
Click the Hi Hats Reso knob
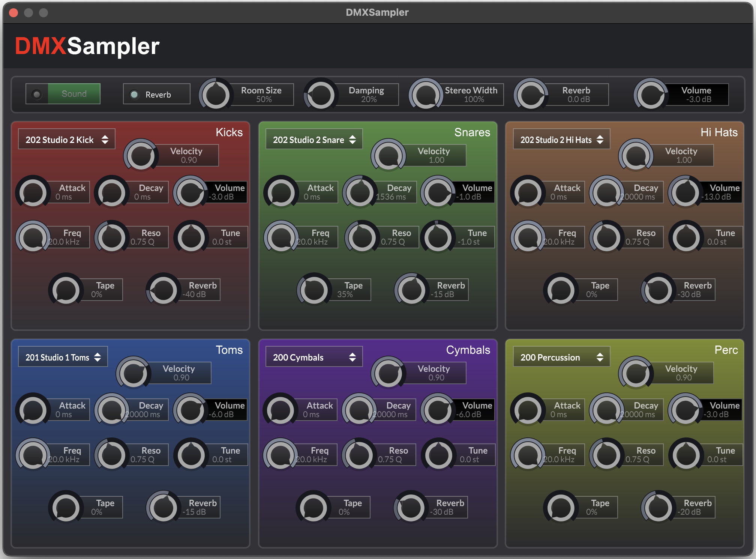[607, 237]
